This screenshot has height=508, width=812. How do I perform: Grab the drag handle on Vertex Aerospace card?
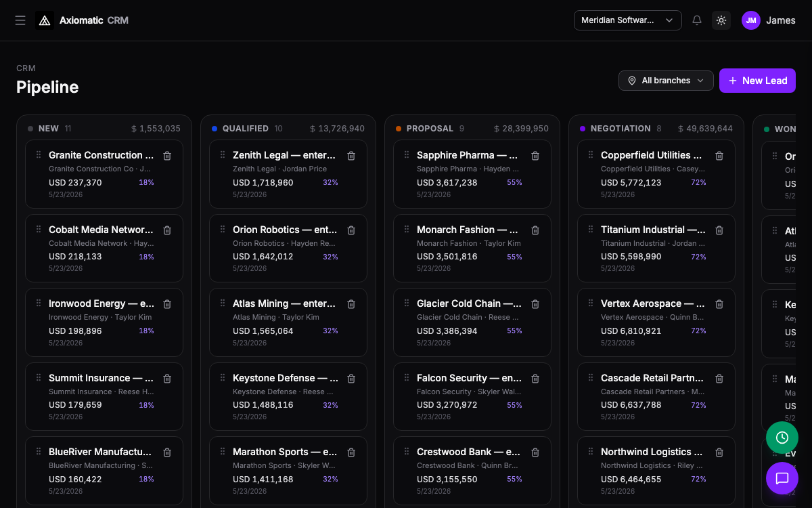pos(591,303)
